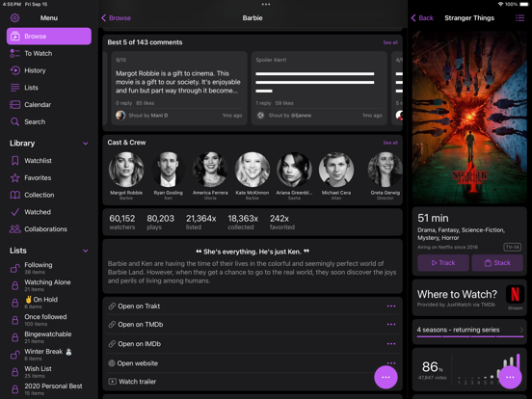Open the three-dot handle at top center
This screenshot has height=399, width=532.
click(x=266, y=5)
